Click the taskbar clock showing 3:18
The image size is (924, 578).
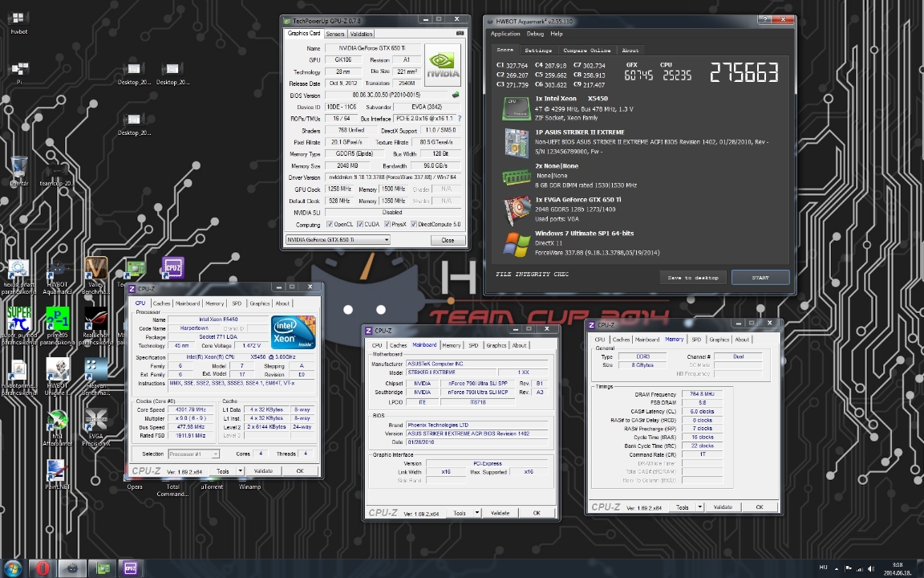coord(897,568)
